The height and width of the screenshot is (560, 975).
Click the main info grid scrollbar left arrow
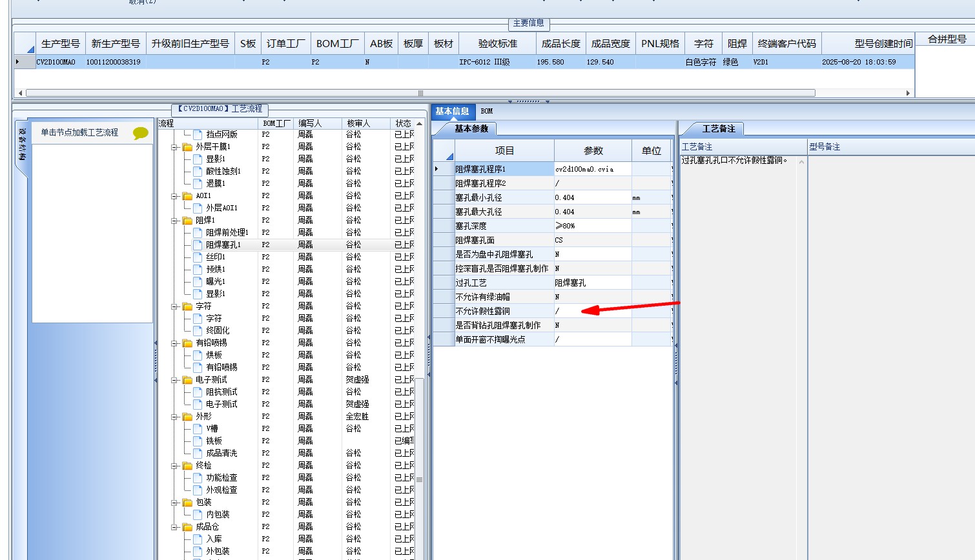(20, 93)
